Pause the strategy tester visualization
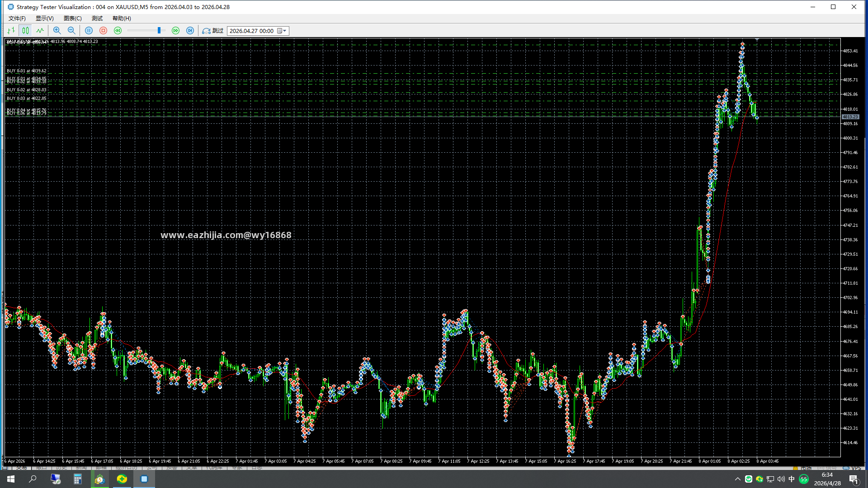The height and width of the screenshot is (488, 868). tap(89, 31)
